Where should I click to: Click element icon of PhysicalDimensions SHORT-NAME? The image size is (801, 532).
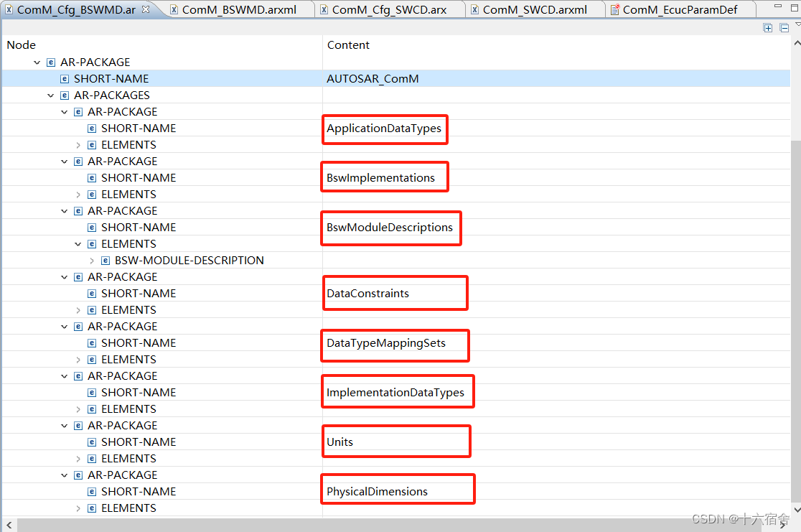point(92,492)
